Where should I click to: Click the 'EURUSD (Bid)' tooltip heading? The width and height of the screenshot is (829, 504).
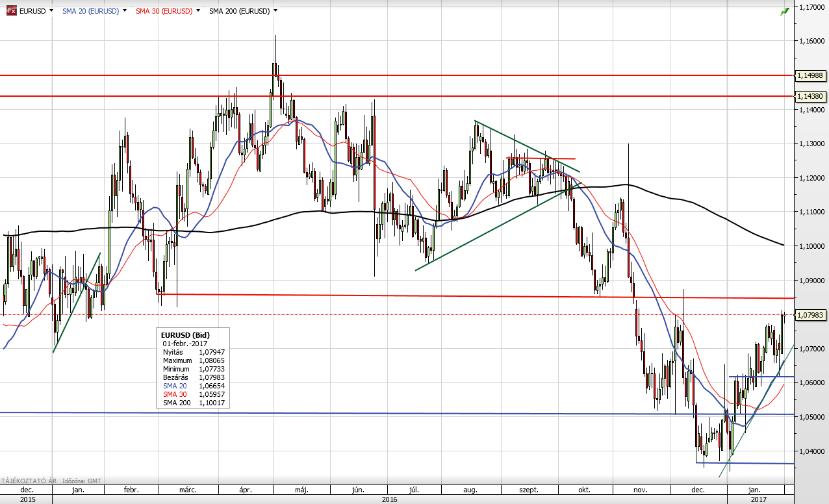click(185, 335)
